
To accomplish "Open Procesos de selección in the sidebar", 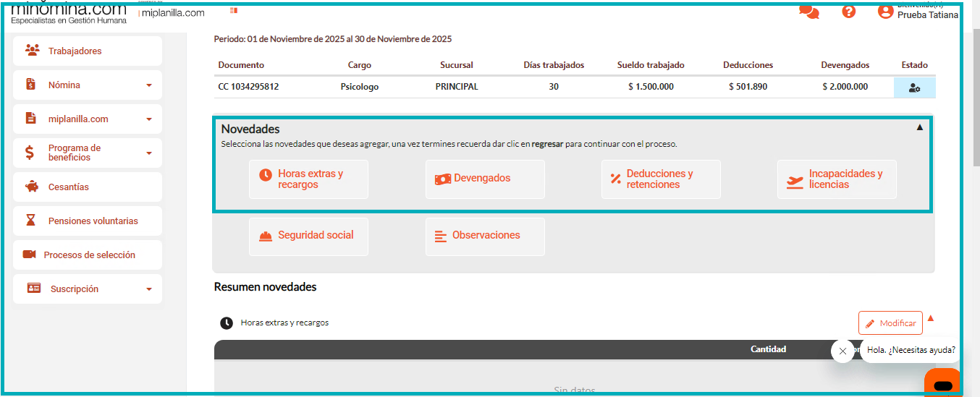I will 88,255.
